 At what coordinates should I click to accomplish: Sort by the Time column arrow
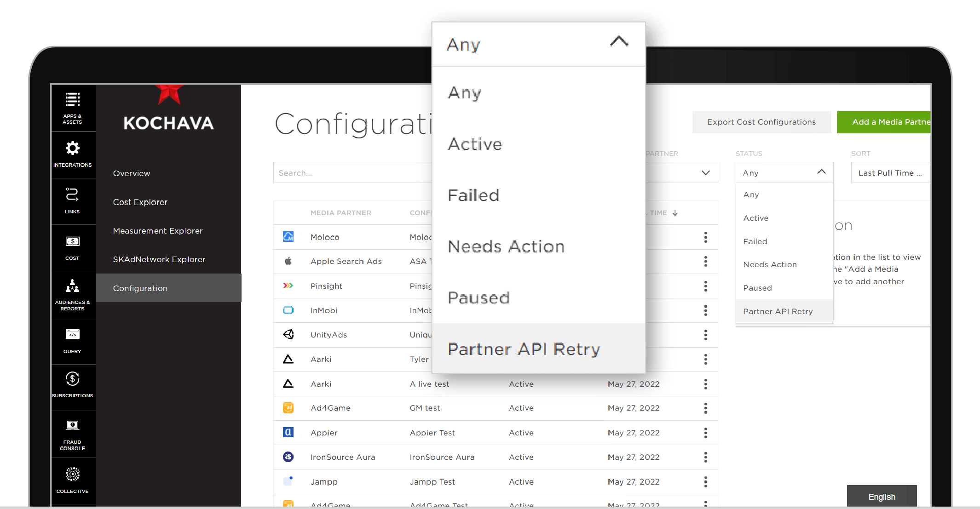point(675,213)
